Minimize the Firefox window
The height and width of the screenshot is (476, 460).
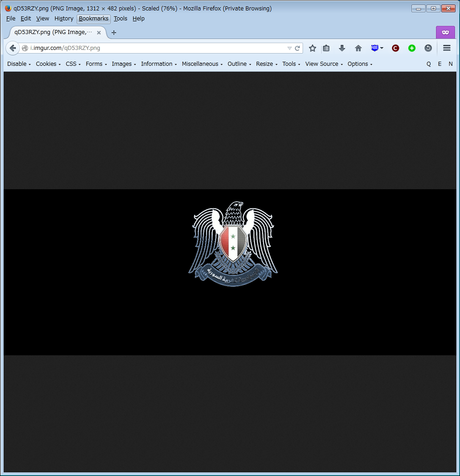[418, 9]
